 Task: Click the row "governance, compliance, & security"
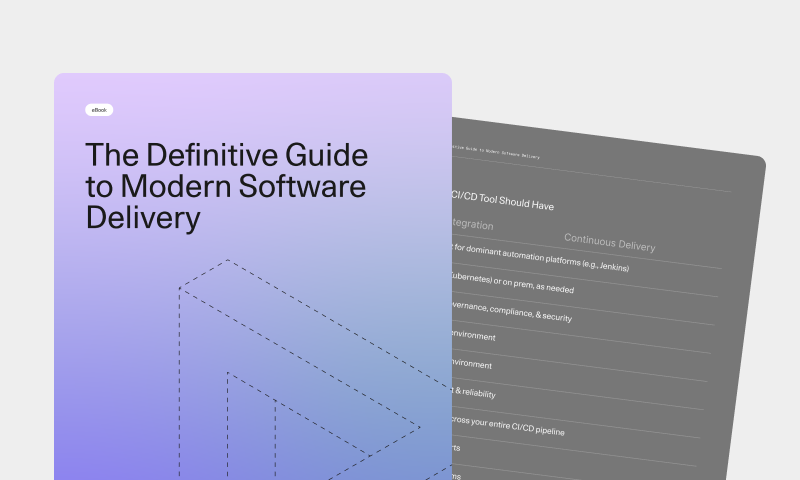511,311
